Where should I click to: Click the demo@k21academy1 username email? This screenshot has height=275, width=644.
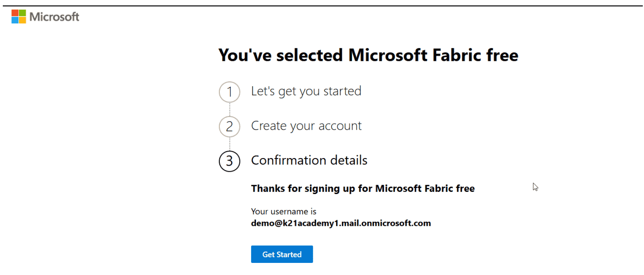(341, 223)
